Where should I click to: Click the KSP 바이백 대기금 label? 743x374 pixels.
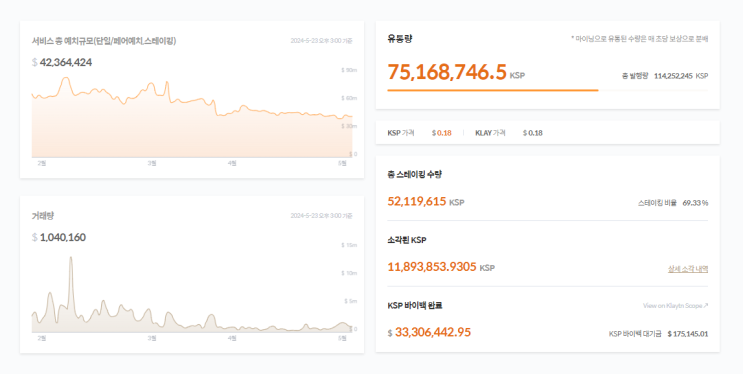[634, 334]
